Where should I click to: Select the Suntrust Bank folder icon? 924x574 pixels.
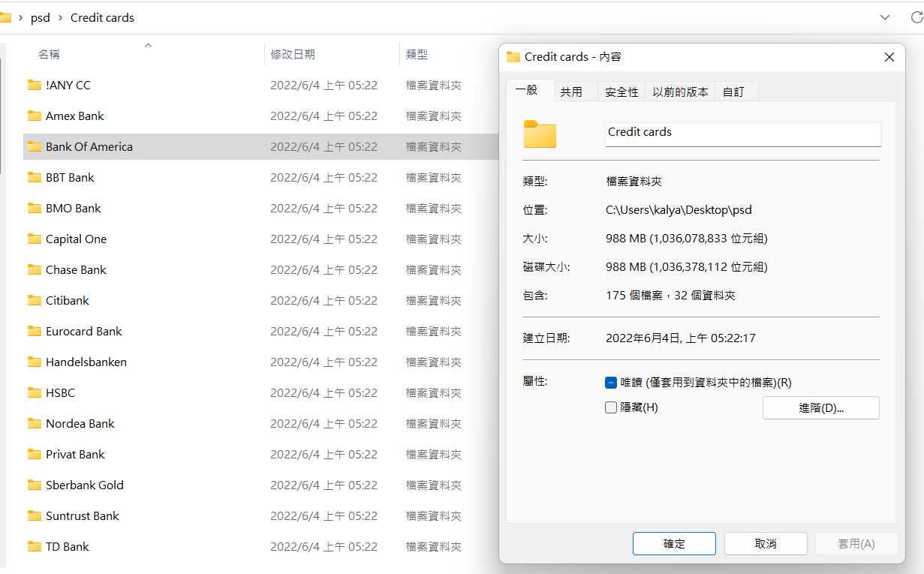[x=34, y=515]
